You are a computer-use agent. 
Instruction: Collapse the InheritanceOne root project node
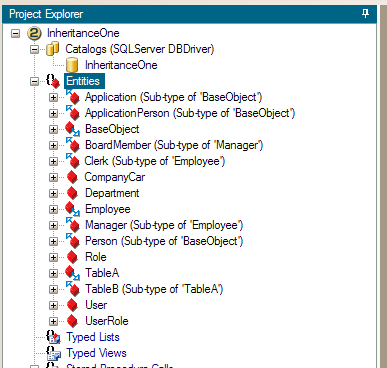tap(15, 33)
